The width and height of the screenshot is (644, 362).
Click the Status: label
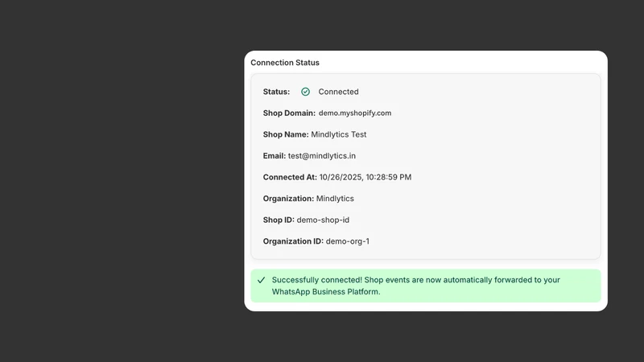(276, 92)
